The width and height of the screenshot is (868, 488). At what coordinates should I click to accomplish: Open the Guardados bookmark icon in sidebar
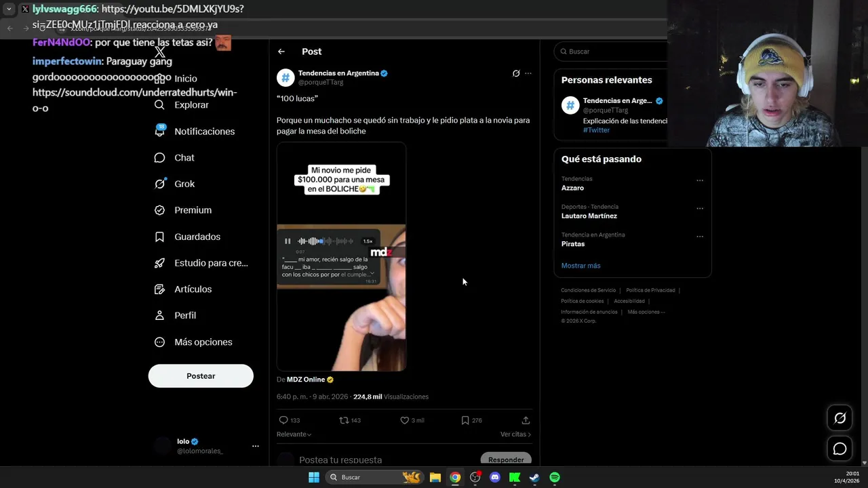point(159,237)
